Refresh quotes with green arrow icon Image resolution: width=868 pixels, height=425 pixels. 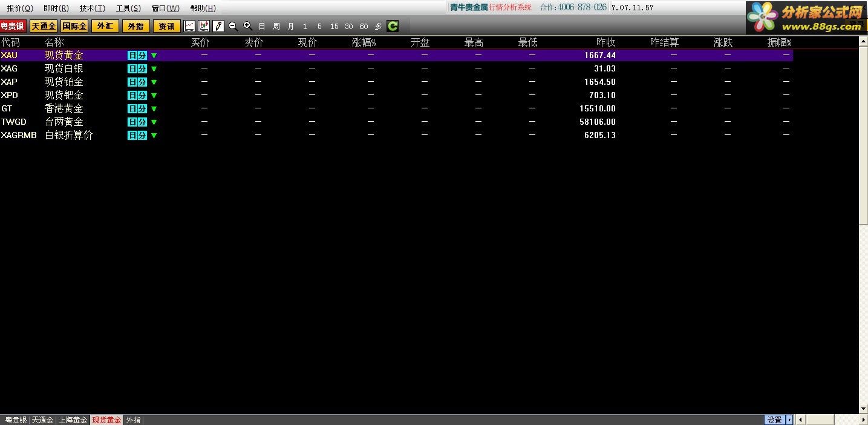point(393,26)
